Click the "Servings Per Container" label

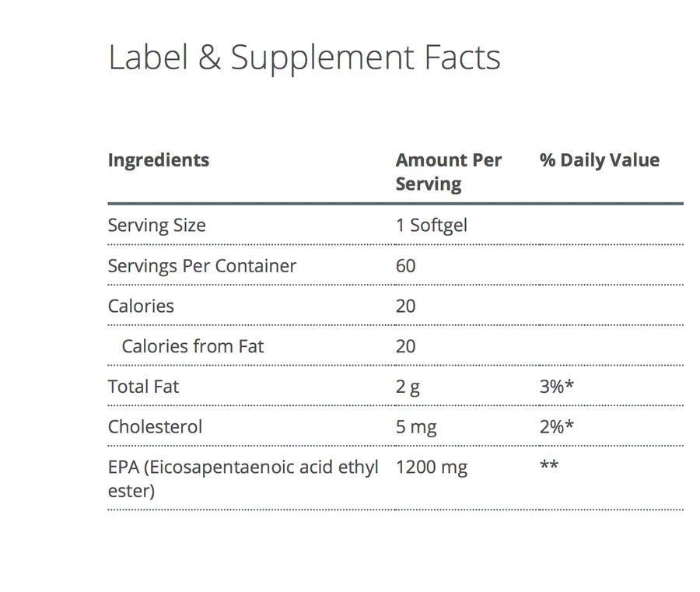click(x=201, y=266)
